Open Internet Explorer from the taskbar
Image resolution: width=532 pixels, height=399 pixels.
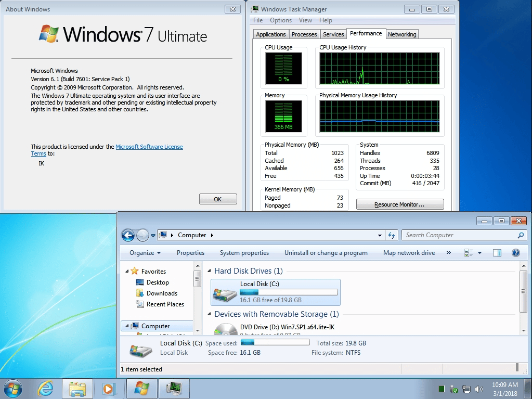46,388
